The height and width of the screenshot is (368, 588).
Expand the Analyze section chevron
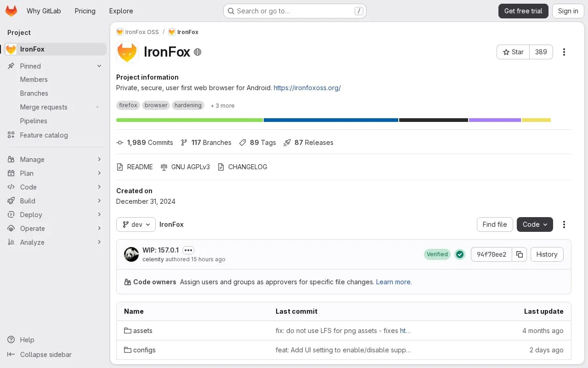click(99, 242)
